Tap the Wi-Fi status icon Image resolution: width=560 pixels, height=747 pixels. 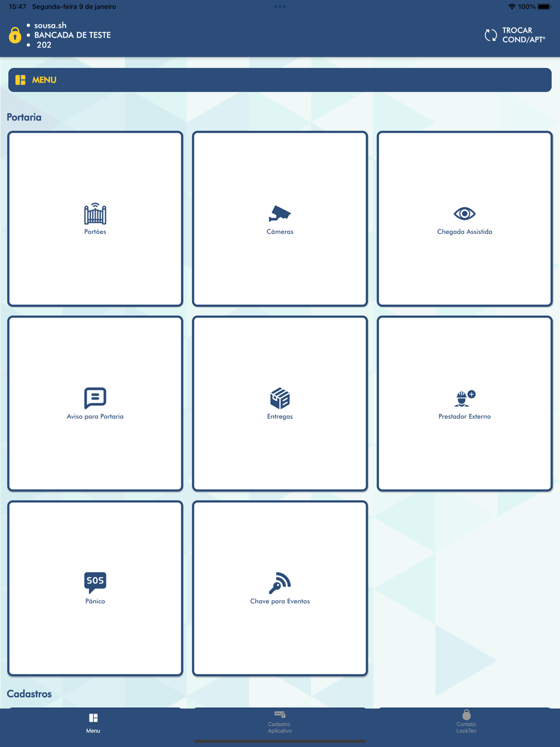point(512,7)
